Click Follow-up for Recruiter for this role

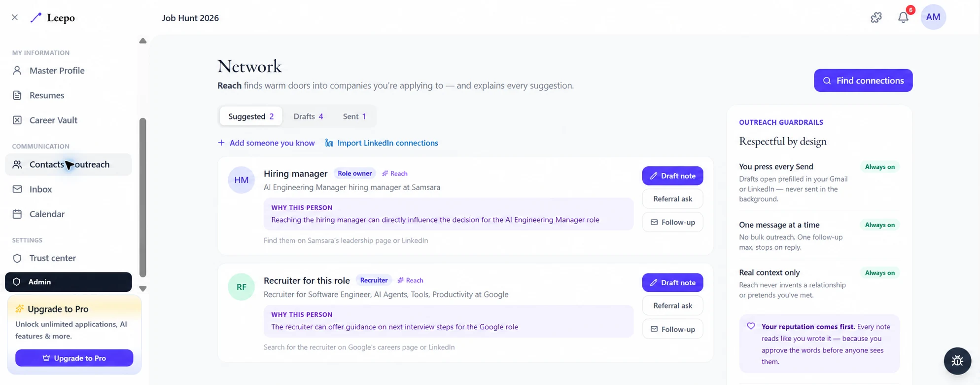672,329
